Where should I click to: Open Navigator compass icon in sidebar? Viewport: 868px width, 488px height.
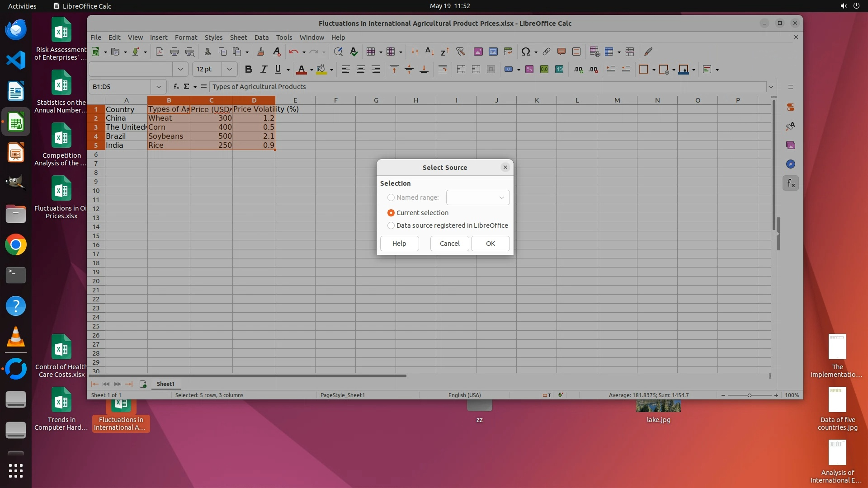(x=790, y=164)
